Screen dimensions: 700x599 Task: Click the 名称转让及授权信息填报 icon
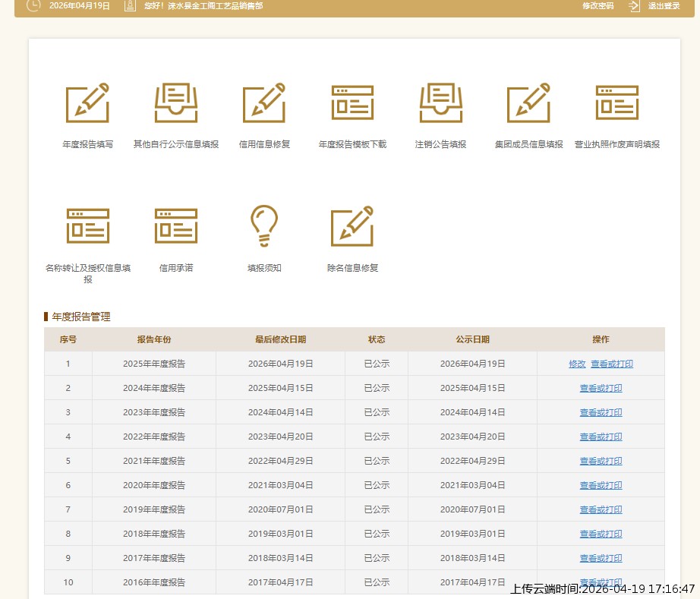pos(87,226)
